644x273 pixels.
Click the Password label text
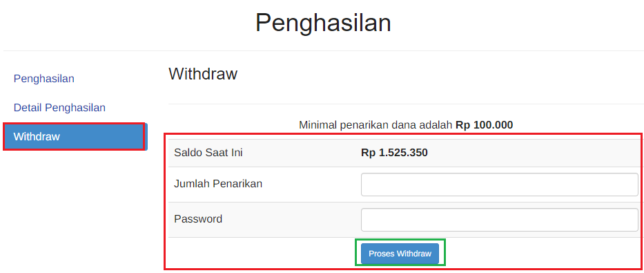pyautogui.click(x=198, y=218)
